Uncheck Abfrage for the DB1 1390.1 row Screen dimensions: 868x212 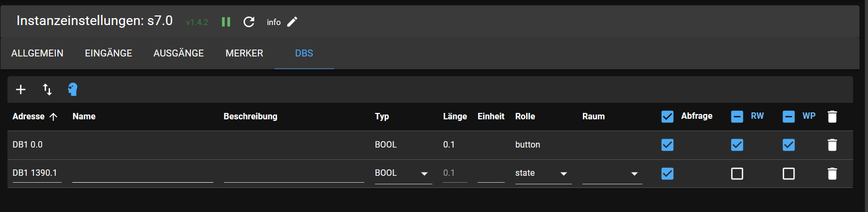click(x=667, y=174)
